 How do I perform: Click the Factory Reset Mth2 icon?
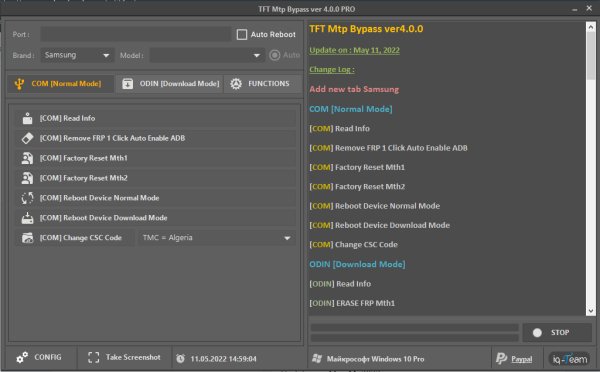(27, 178)
